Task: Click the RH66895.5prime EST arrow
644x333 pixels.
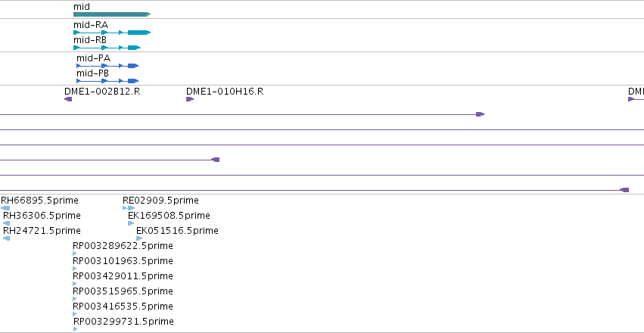Action: (x=5, y=208)
